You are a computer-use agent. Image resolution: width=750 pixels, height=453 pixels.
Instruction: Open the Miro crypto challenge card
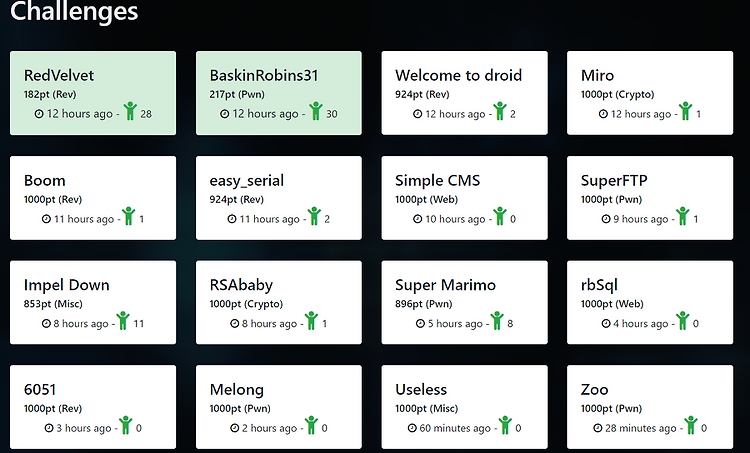(650, 93)
